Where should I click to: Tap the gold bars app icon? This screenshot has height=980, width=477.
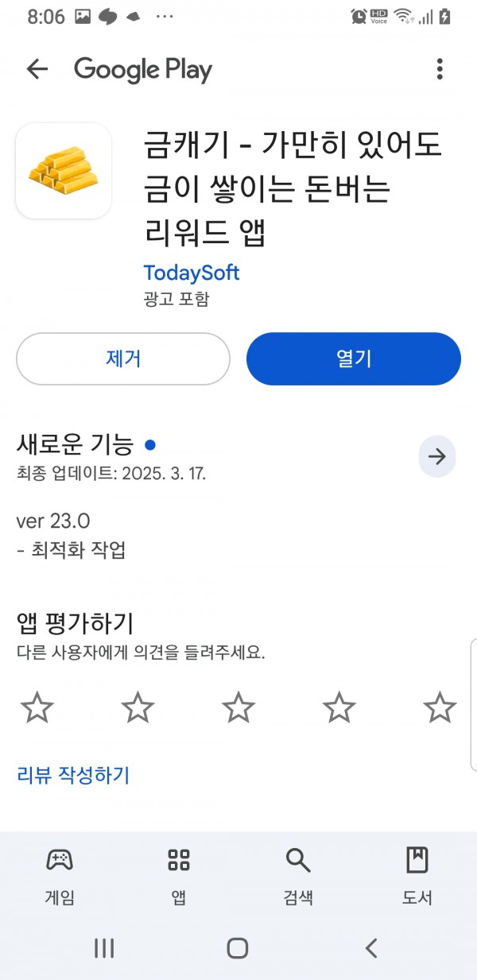64,171
